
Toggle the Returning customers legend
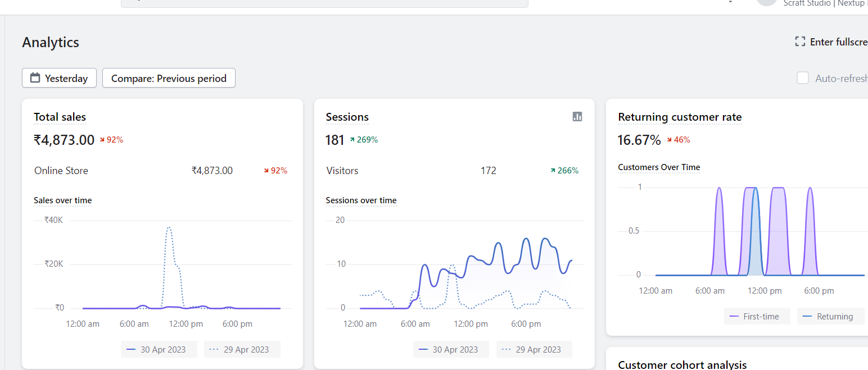[x=830, y=316]
